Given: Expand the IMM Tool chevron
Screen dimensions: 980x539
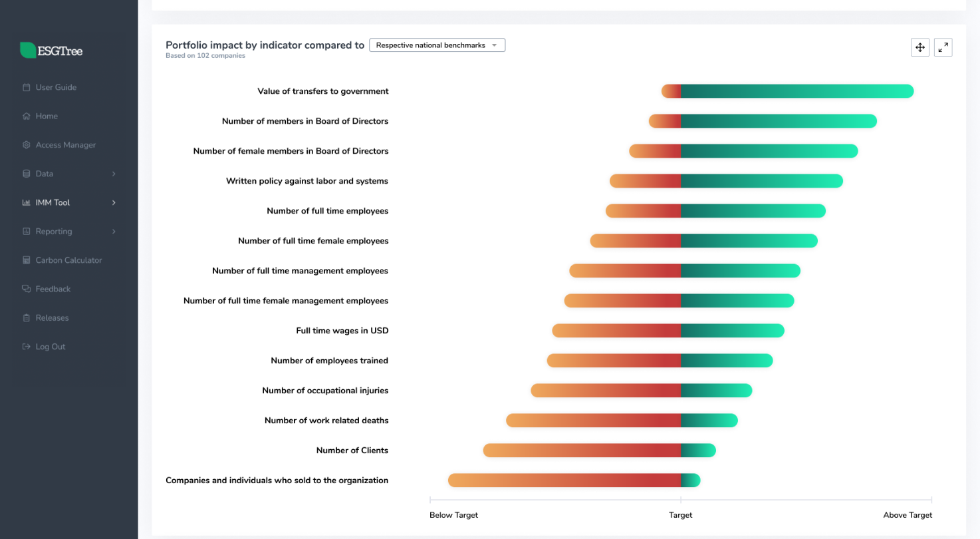Looking at the screenshot, I should (x=114, y=203).
